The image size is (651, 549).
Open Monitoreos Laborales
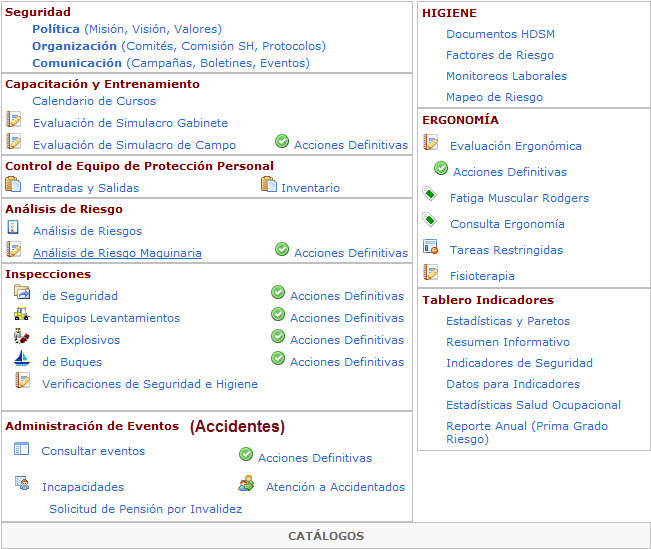coord(507,76)
